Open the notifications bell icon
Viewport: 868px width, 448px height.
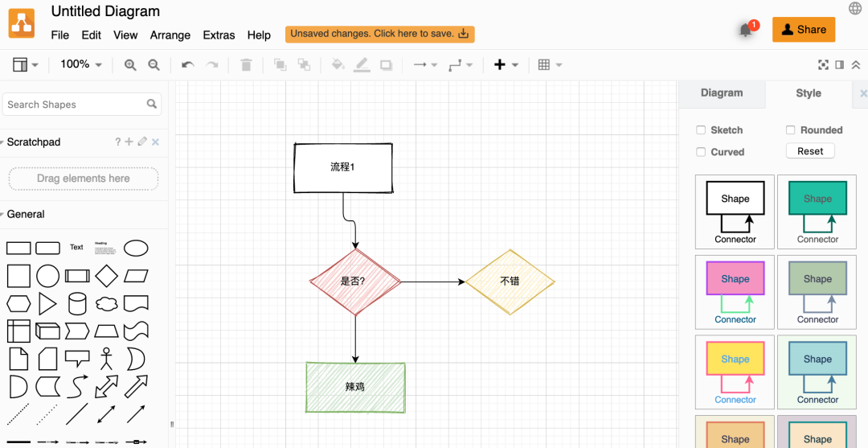point(745,31)
